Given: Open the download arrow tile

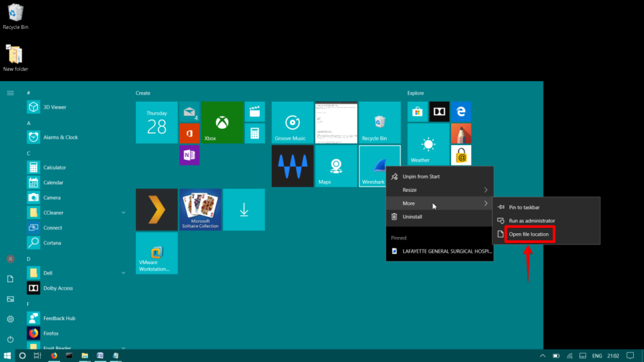Looking at the screenshot, I should 244,209.
